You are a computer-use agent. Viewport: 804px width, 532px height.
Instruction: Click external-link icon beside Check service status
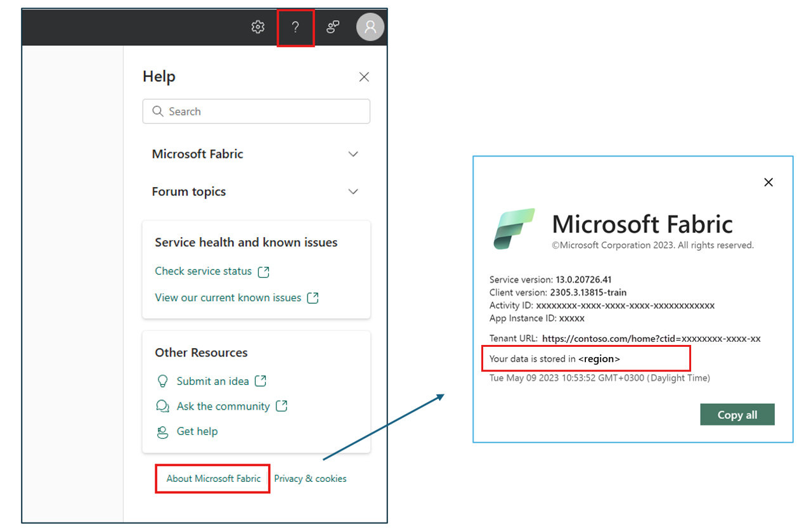tap(264, 271)
